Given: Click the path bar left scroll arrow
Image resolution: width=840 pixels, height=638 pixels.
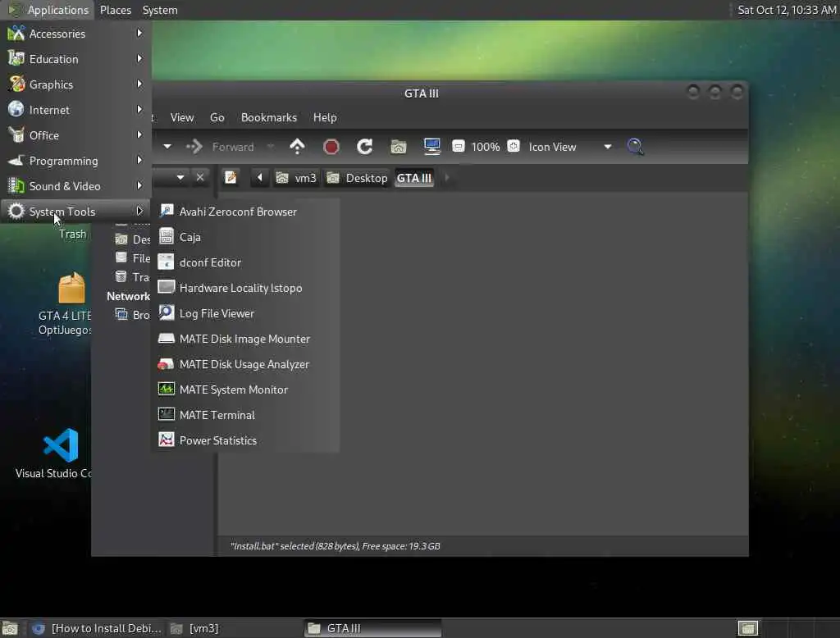Looking at the screenshot, I should point(259,177).
